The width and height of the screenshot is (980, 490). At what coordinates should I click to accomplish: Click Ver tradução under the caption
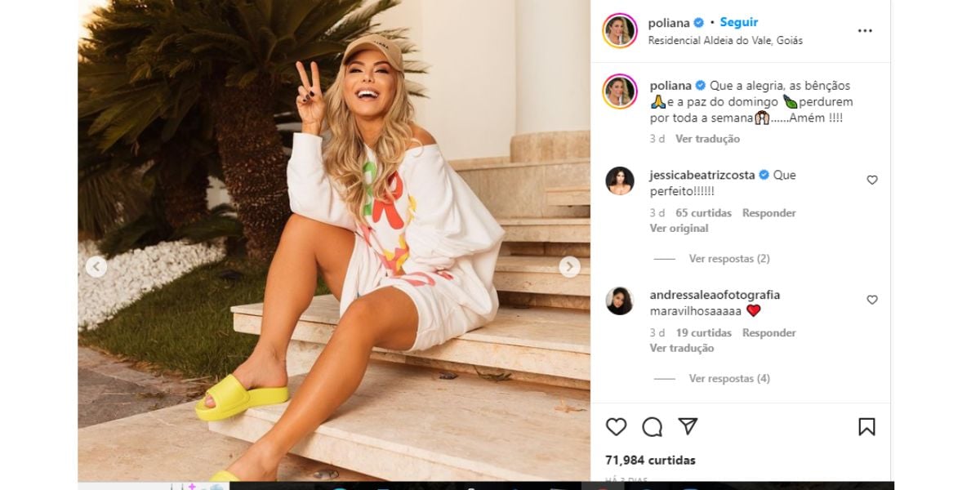click(707, 139)
